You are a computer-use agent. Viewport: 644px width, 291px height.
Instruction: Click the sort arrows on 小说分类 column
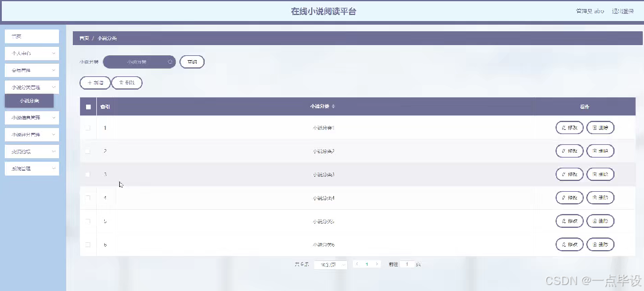[333, 106]
